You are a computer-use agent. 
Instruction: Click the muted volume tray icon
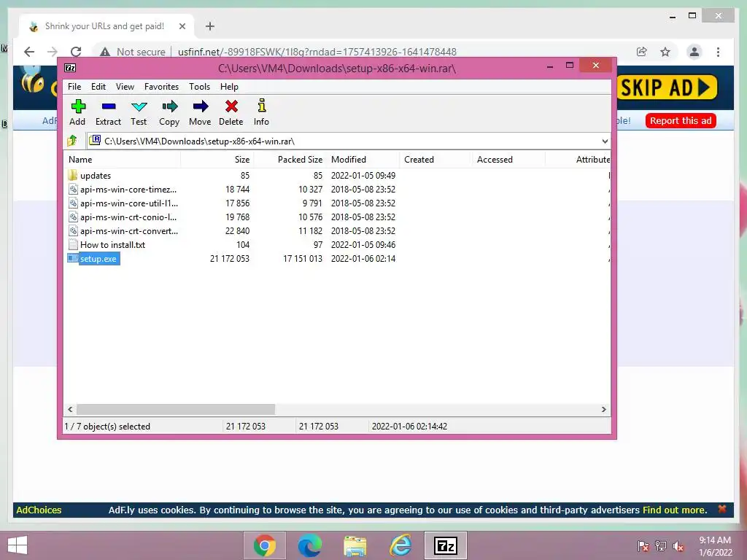tap(678, 545)
